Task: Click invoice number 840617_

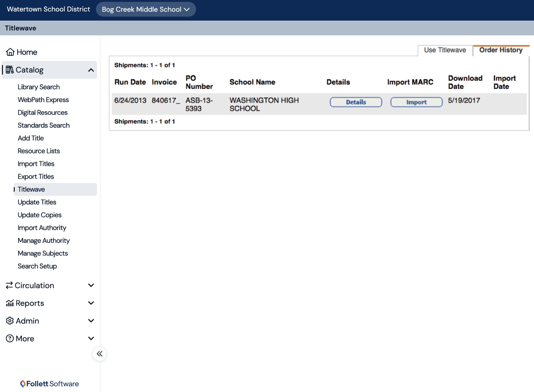Action: (x=166, y=100)
